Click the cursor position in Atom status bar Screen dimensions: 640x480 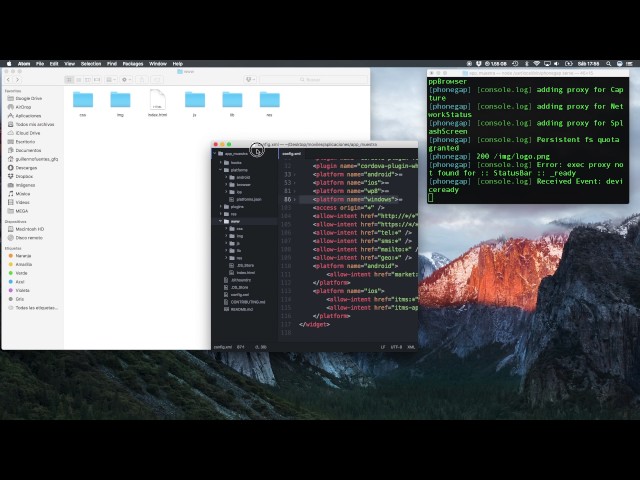pos(261,347)
